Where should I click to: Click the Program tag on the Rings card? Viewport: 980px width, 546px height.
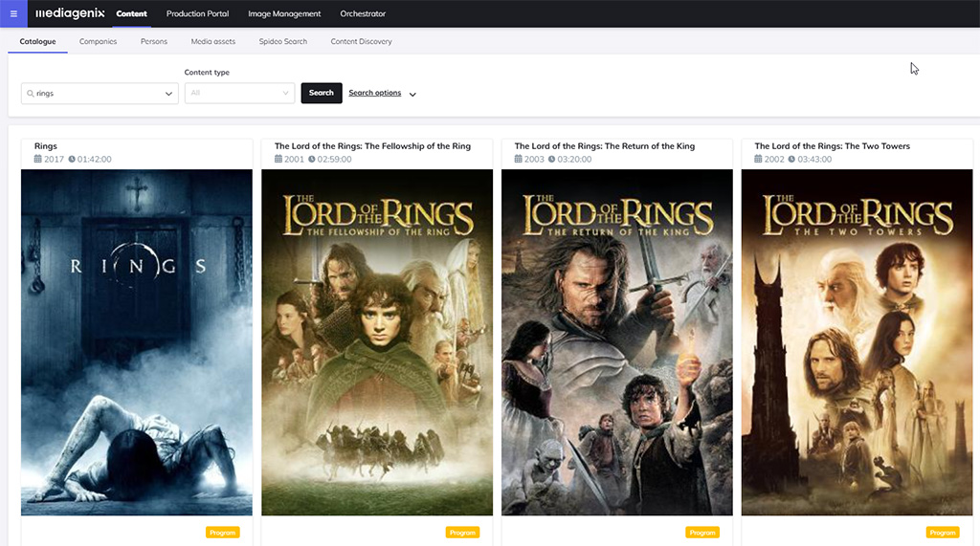[x=222, y=533]
